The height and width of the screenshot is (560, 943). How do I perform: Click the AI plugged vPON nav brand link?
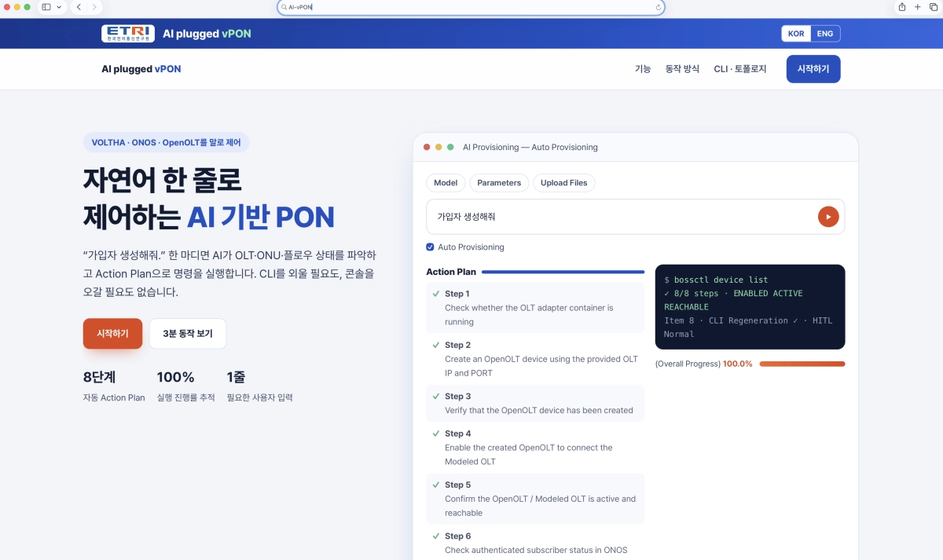(141, 69)
